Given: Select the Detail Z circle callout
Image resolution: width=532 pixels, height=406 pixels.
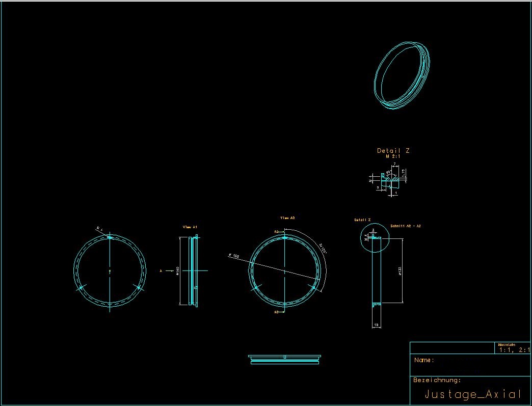Looking at the screenshot, I should 375,238.
